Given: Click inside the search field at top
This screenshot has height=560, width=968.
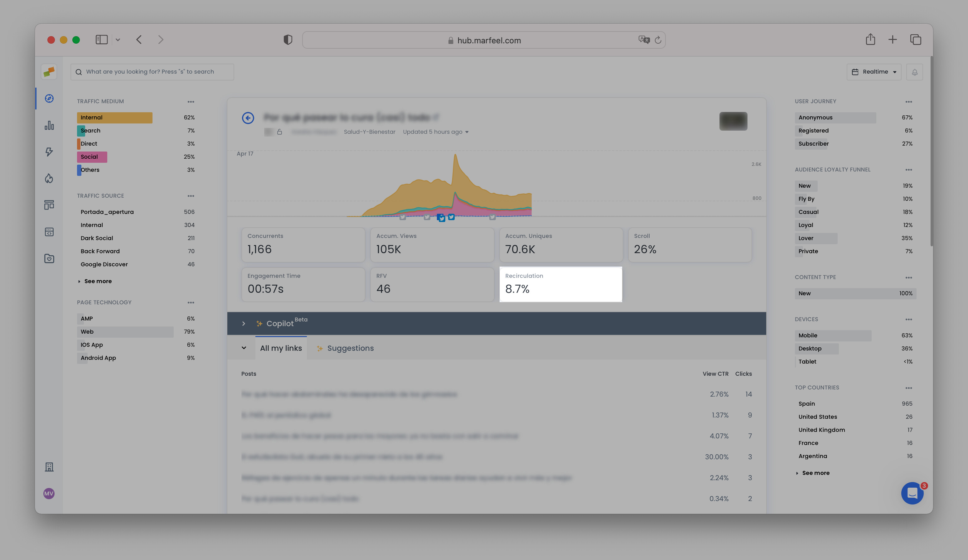Looking at the screenshot, I should coord(152,72).
